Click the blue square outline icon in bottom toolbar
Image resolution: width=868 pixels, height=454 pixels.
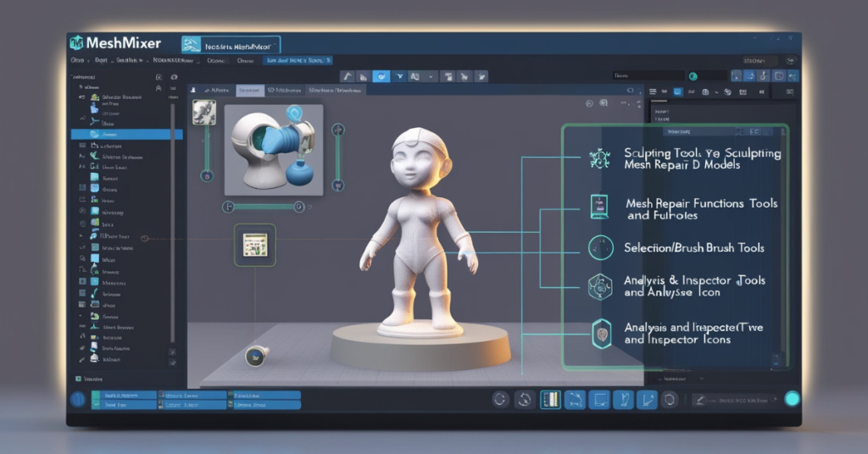point(599,399)
